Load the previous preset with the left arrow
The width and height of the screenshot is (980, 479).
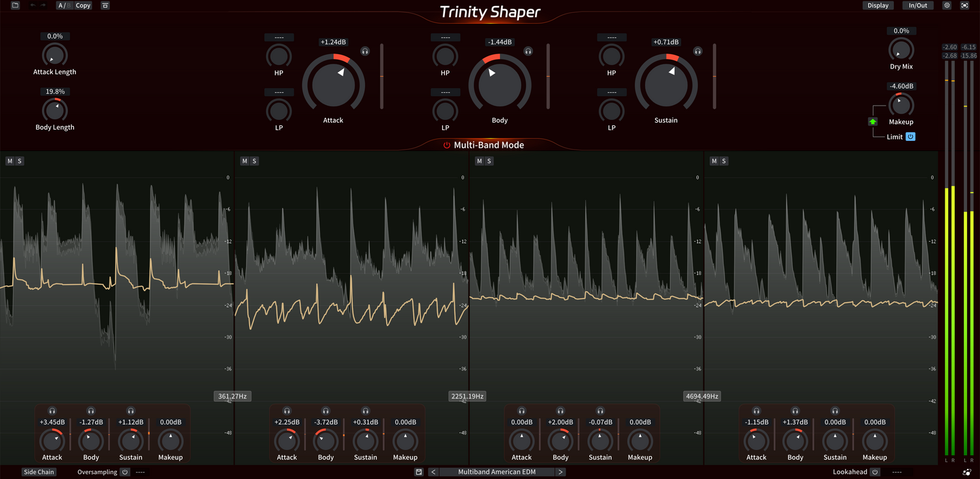pyautogui.click(x=433, y=472)
